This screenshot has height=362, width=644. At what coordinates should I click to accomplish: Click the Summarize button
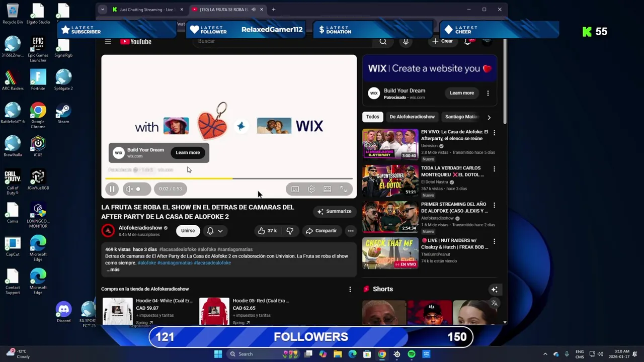[334, 212]
